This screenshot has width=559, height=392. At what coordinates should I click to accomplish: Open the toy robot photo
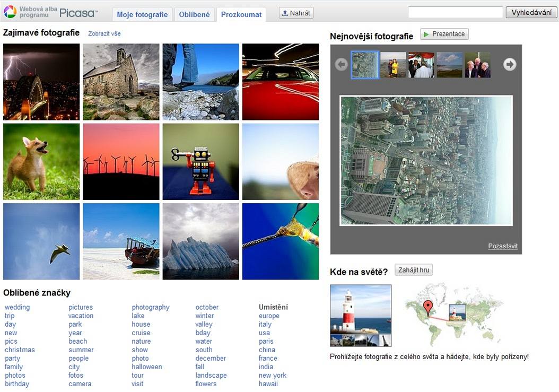(x=200, y=162)
